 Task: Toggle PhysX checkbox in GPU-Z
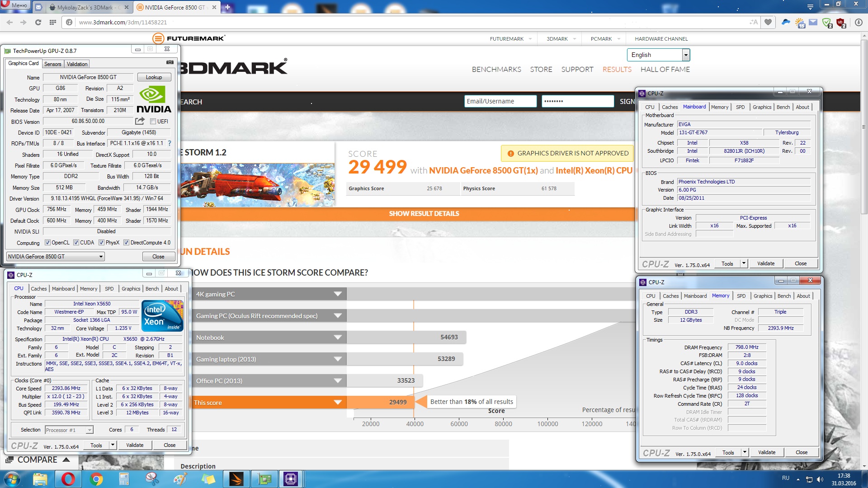(101, 243)
